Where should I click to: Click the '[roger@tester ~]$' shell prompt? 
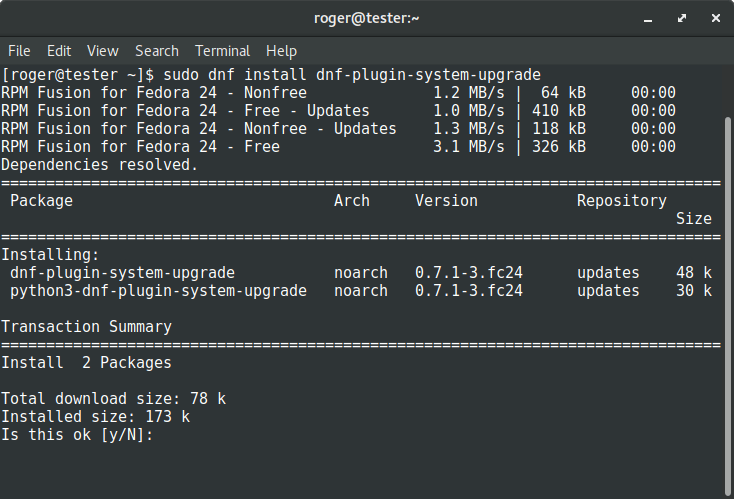coord(78,75)
